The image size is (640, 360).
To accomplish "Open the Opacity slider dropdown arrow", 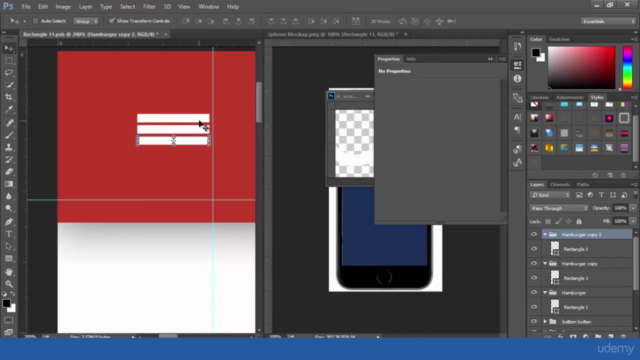I will pyautogui.click(x=633, y=208).
